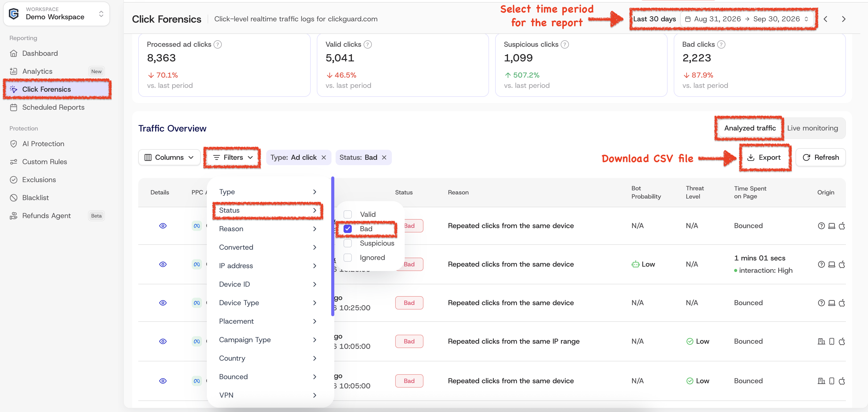This screenshot has width=868, height=412.
Task: Open the Filters dropdown
Action: click(233, 157)
